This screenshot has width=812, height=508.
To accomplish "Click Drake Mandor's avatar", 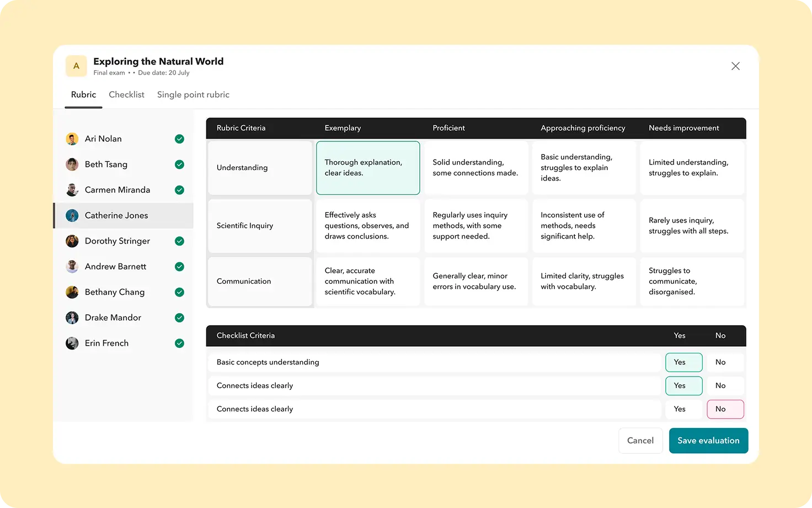I will coord(72,317).
